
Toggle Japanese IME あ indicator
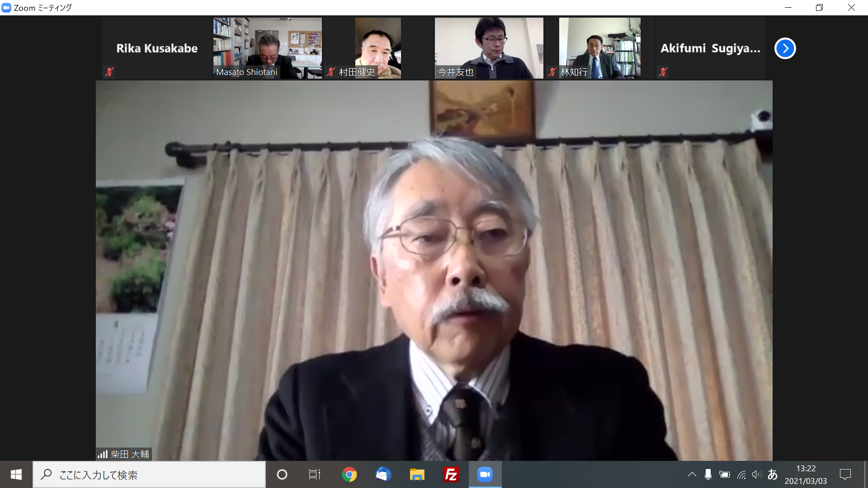[x=773, y=474]
